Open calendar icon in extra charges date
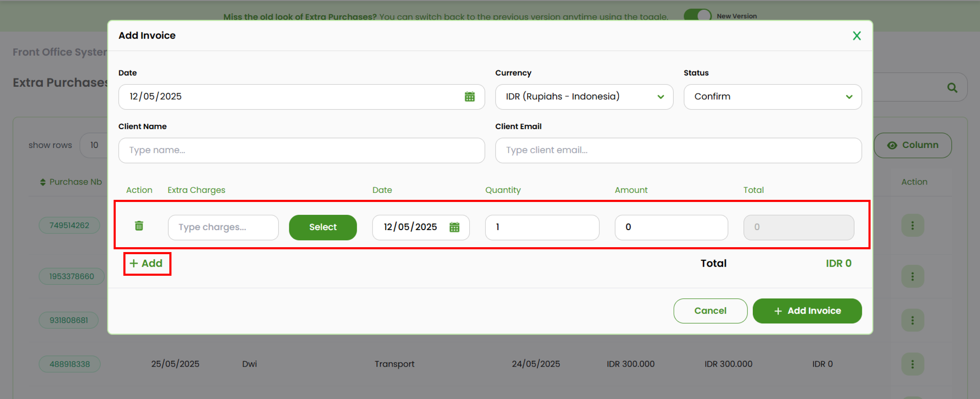The height and width of the screenshot is (399, 980). pos(454,227)
